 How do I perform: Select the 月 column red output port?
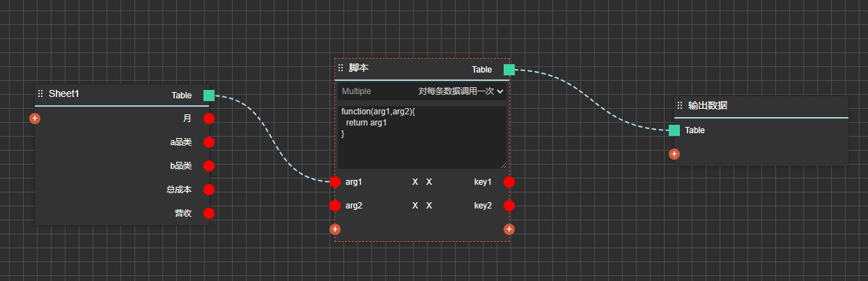point(209,119)
